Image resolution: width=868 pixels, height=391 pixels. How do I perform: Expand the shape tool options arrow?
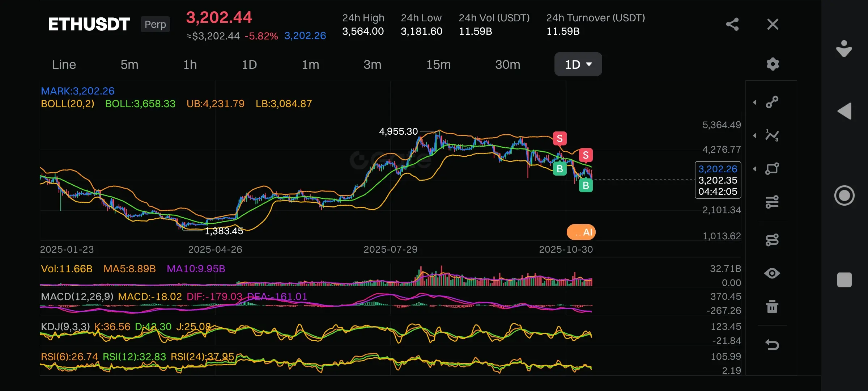[755, 169]
